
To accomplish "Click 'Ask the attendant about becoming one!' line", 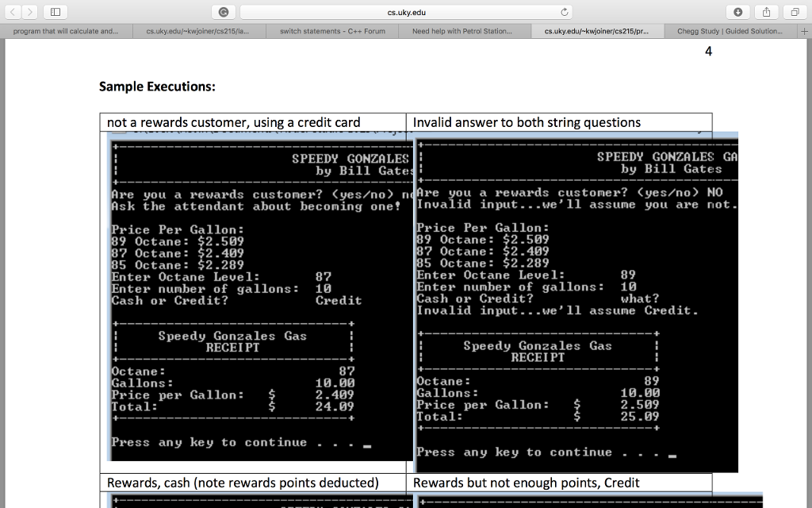I will pos(256,206).
